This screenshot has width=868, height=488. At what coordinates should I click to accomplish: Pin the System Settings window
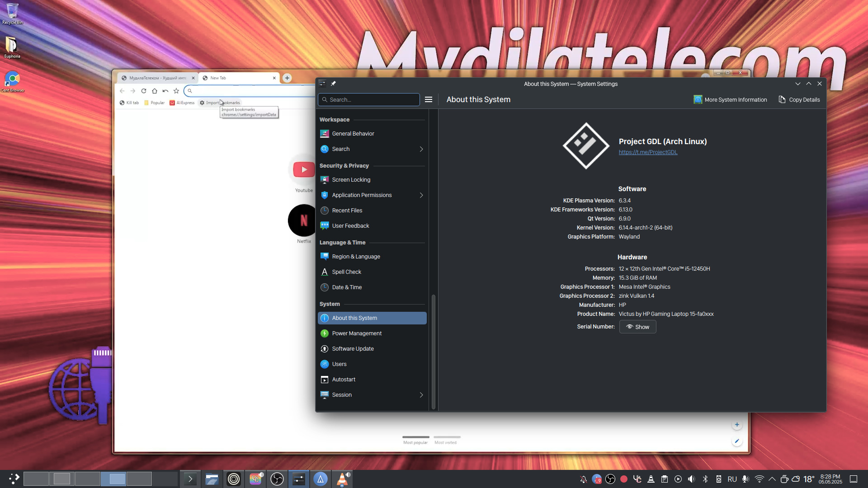(x=333, y=84)
